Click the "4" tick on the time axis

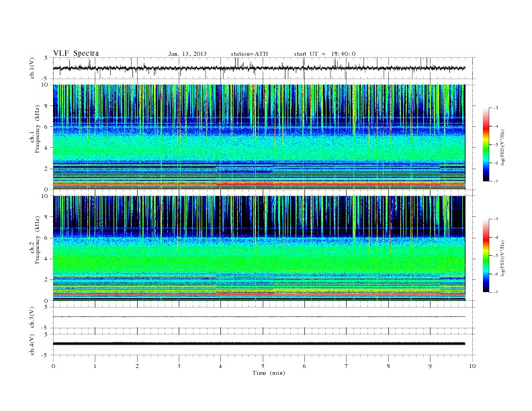pyautogui.click(x=221, y=366)
